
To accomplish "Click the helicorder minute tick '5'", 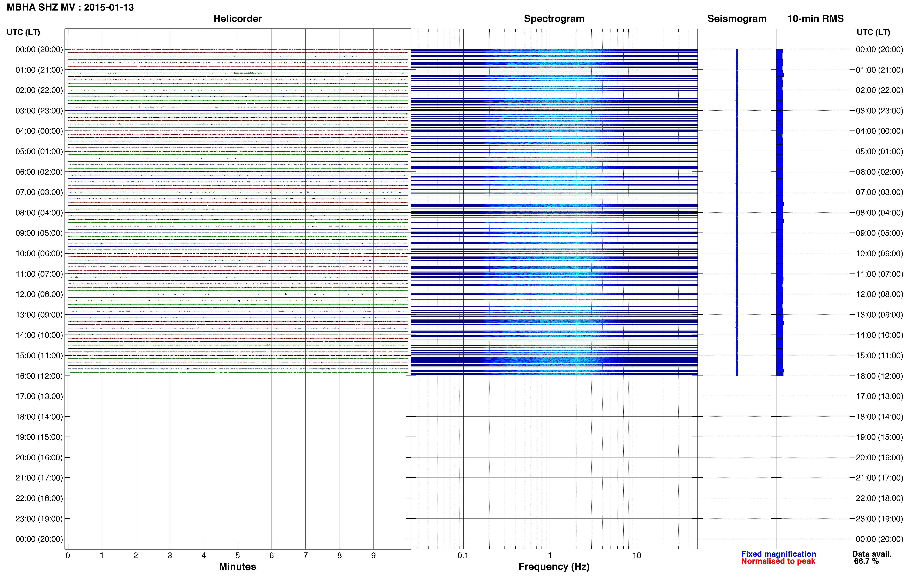I will point(238,555).
